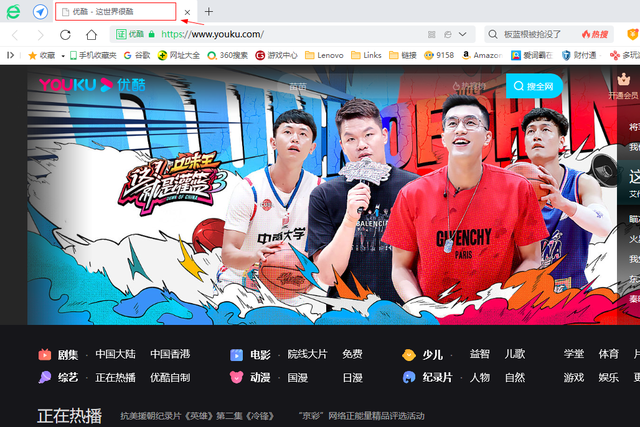Click the green padlock security icon
The height and width of the screenshot is (427, 640).
[151, 34]
